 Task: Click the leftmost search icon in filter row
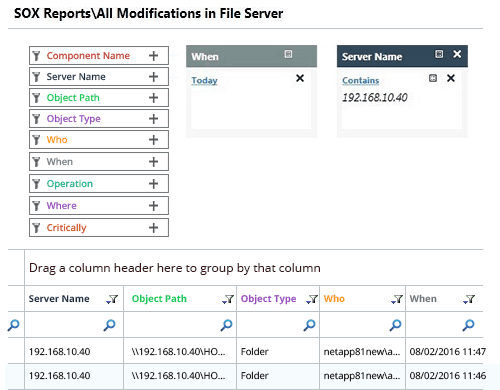13,325
